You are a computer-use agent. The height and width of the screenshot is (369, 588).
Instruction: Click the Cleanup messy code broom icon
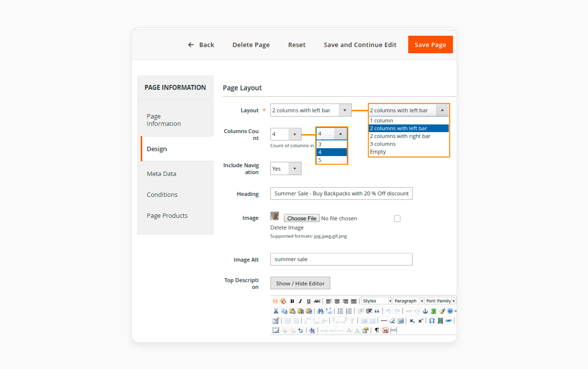point(442,311)
